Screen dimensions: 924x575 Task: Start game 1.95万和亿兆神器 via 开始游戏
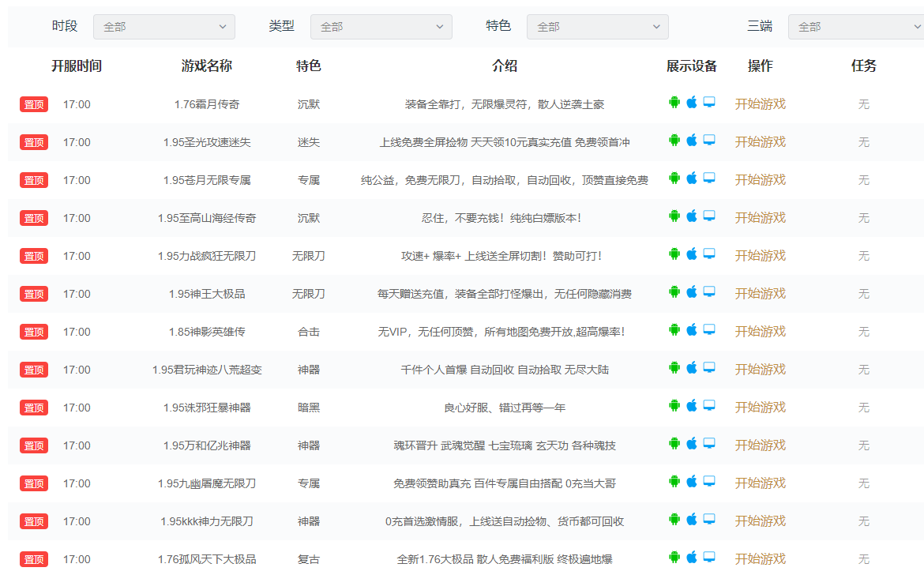[761, 445]
